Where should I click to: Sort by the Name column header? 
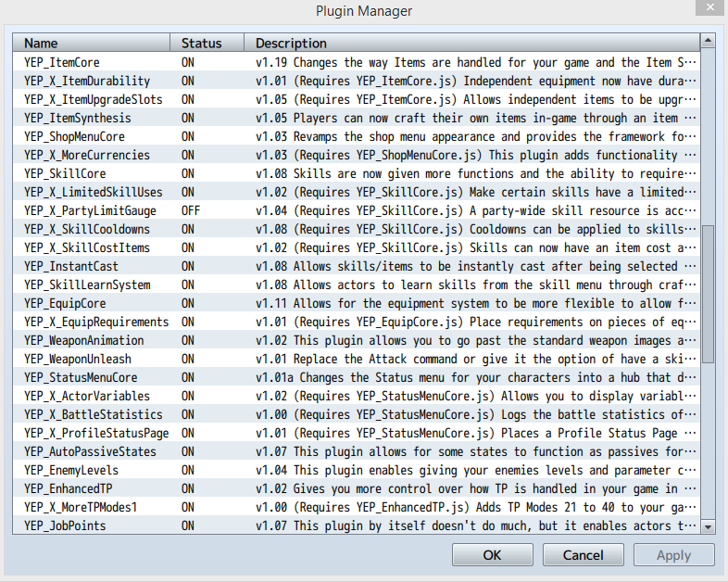pos(91,44)
